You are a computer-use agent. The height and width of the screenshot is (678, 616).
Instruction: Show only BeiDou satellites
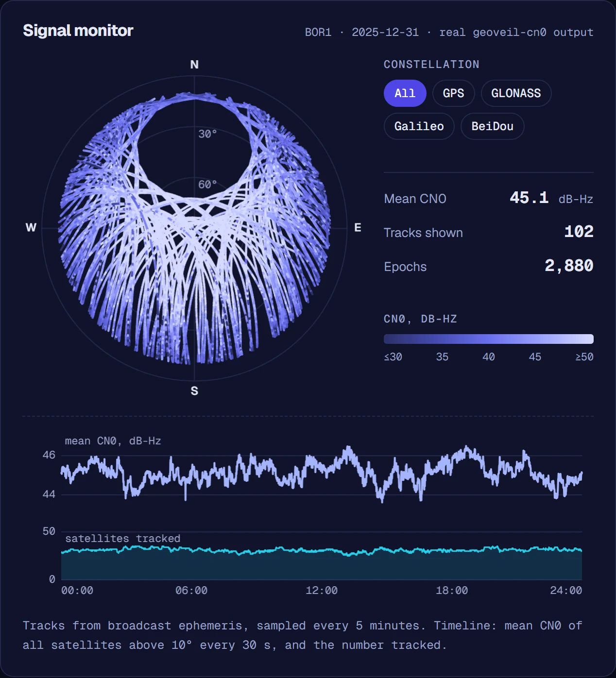pos(492,126)
